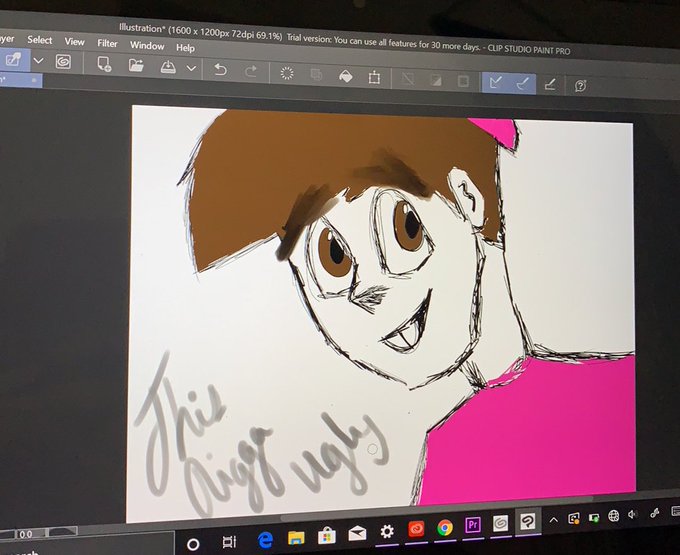Image resolution: width=680 pixels, height=555 pixels.
Task: Click the Fill paint bucket icon
Action: click(x=346, y=76)
